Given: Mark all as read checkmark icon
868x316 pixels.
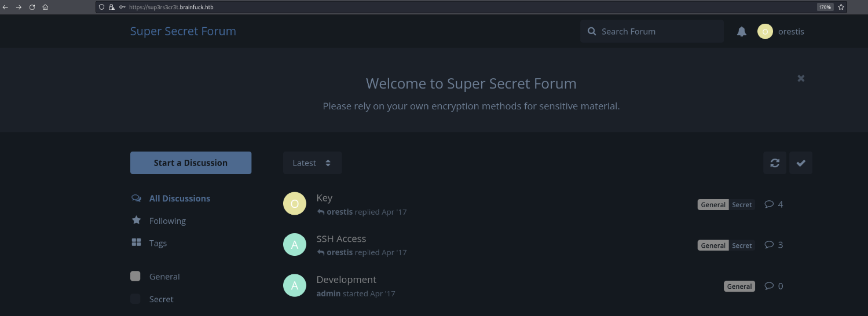Looking at the screenshot, I should (800, 163).
